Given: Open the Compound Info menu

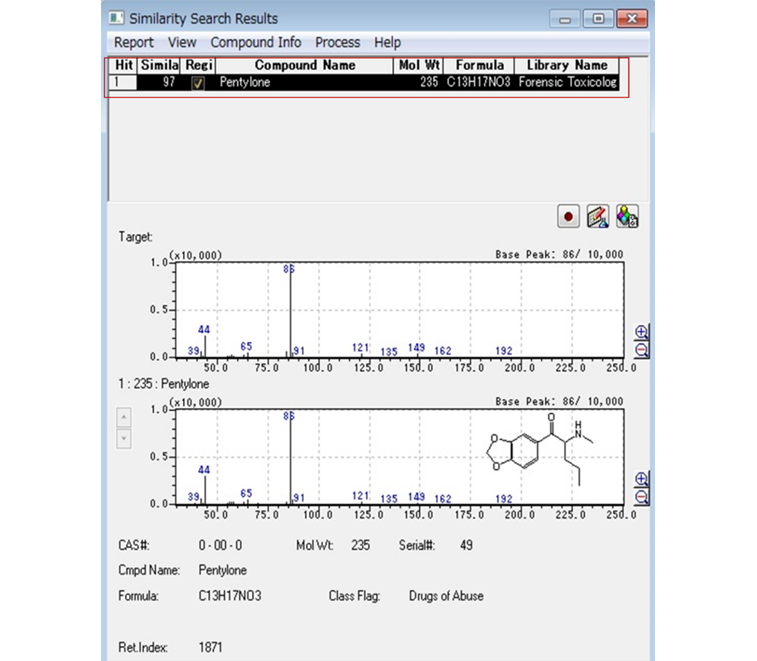Looking at the screenshot, I should (256, 42).
